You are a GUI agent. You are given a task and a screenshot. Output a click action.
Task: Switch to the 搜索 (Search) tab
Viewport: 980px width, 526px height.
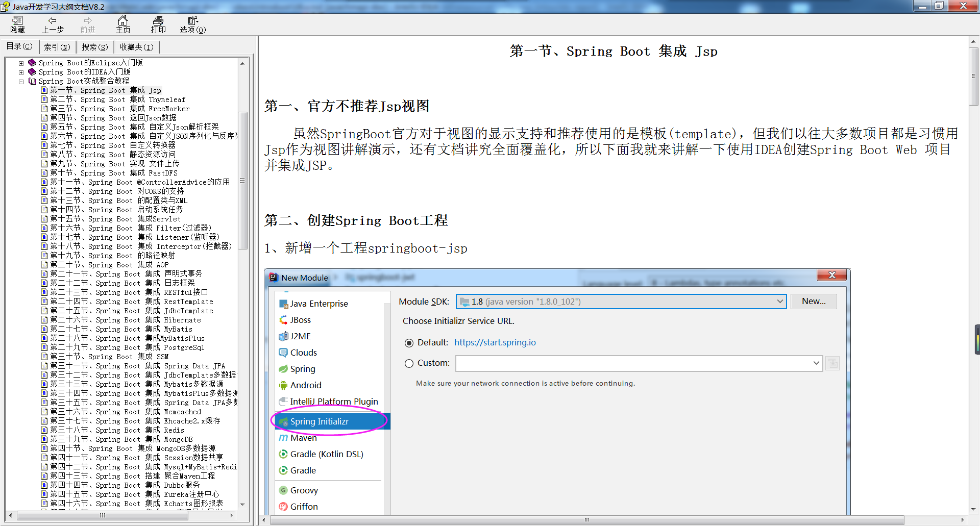coord(95,47)
